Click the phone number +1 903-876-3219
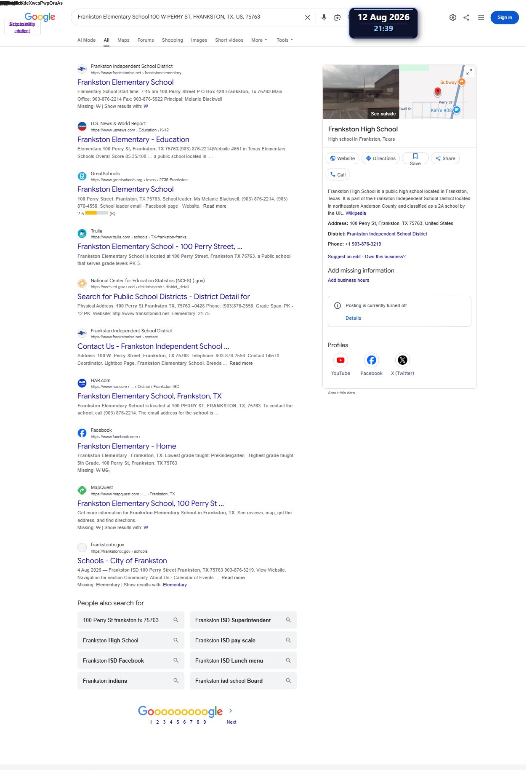The height and width of the screenshot is (770, 532). [x=363, y=244]
